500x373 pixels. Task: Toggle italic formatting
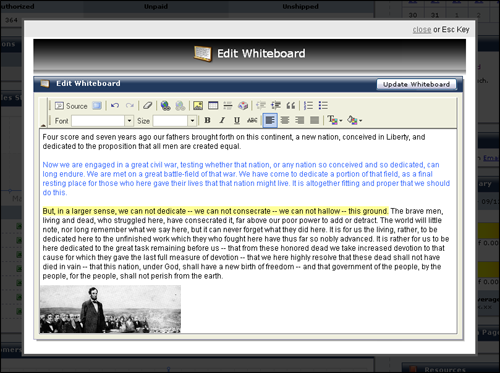click(x=222, y=120)
